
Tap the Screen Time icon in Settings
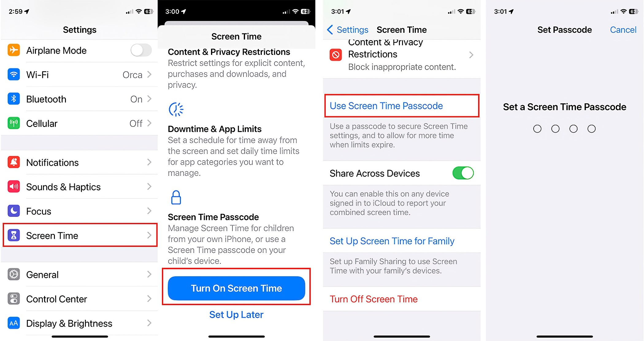[13, 236]
